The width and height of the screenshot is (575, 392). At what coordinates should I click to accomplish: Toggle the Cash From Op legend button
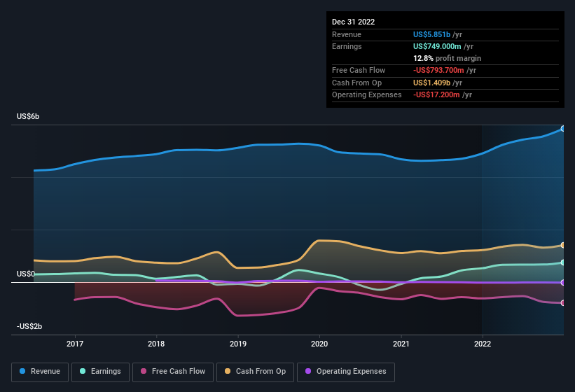(x=255, y=372)
